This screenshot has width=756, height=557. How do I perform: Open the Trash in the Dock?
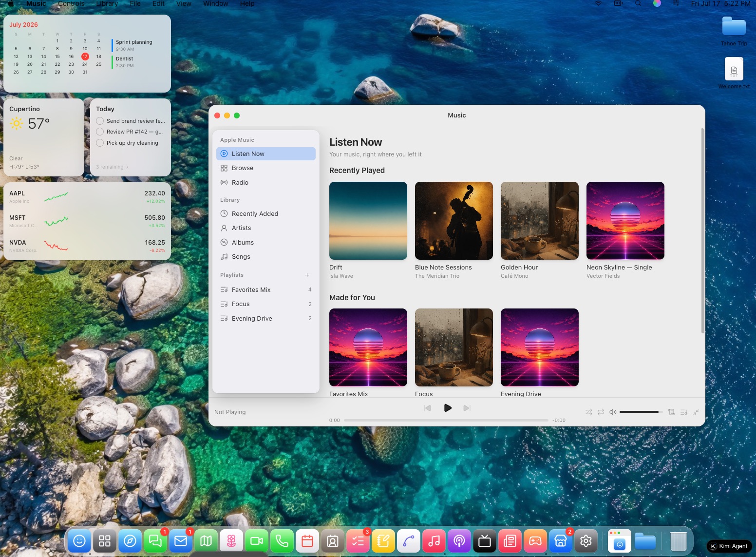pyautogui.click(x=679, y=541)
